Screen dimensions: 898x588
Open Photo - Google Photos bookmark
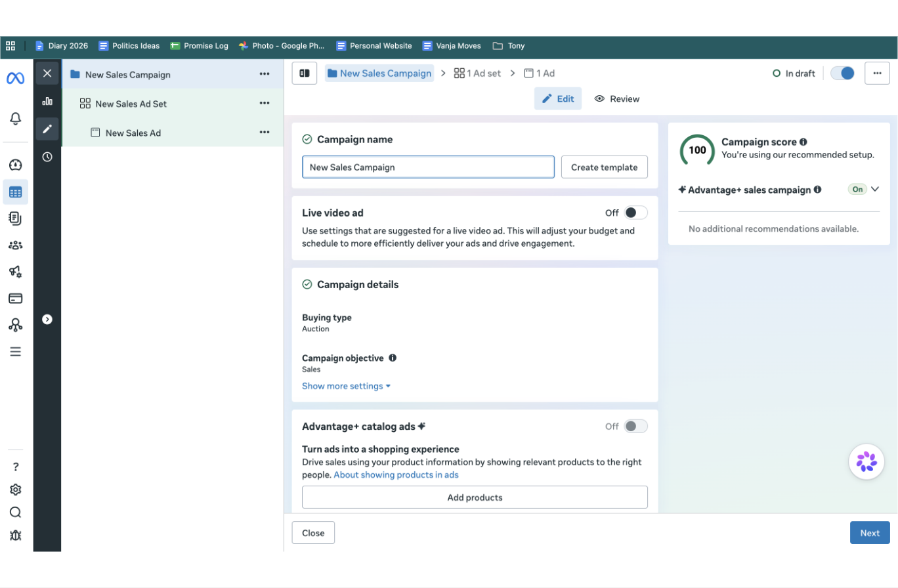coord(282,46)
